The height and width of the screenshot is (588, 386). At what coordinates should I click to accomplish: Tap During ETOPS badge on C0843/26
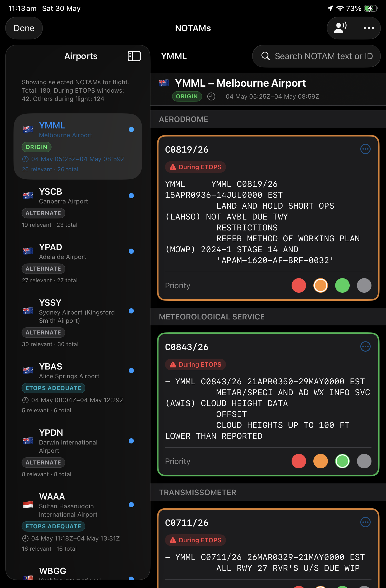pyautogui.click(x=195, y=365)
